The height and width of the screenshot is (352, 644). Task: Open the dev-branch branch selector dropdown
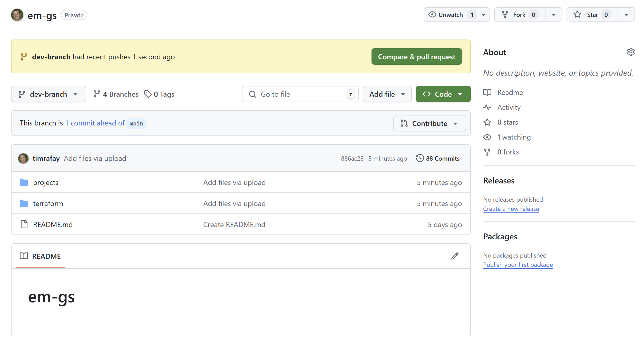click(48, 94)
